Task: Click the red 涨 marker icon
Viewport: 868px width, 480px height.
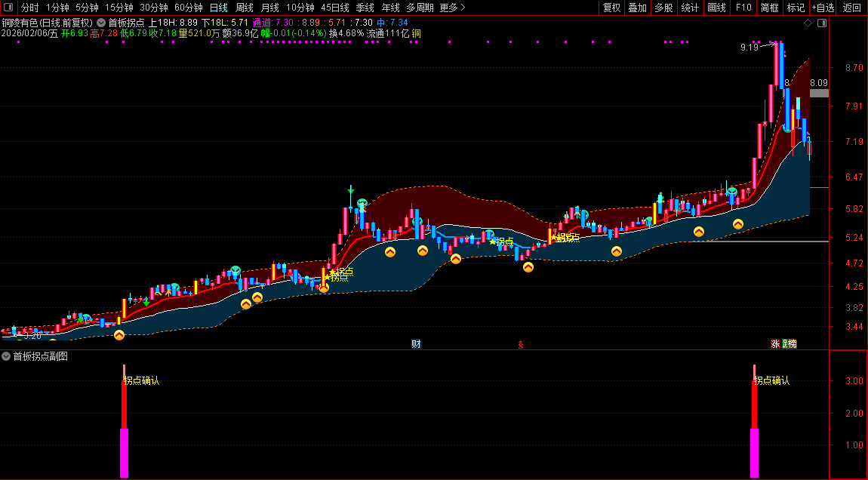Action: (775, 344)
